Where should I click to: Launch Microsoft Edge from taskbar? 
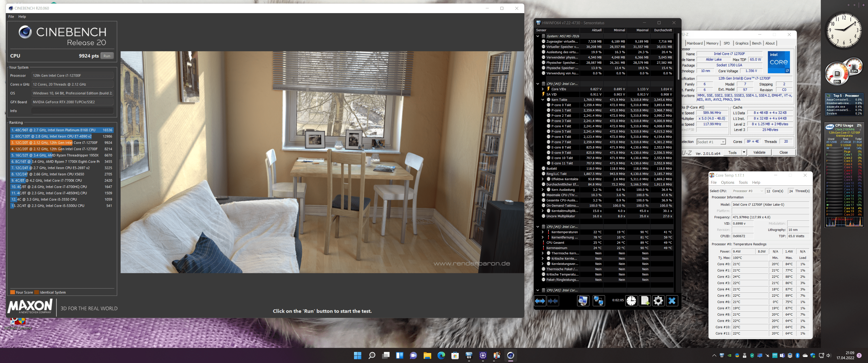[441, 356]
